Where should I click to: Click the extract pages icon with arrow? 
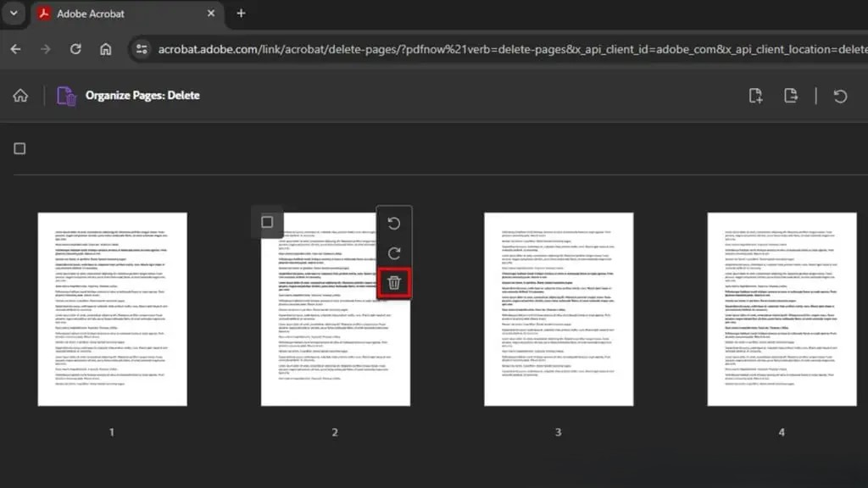click(x=791, y=96)
